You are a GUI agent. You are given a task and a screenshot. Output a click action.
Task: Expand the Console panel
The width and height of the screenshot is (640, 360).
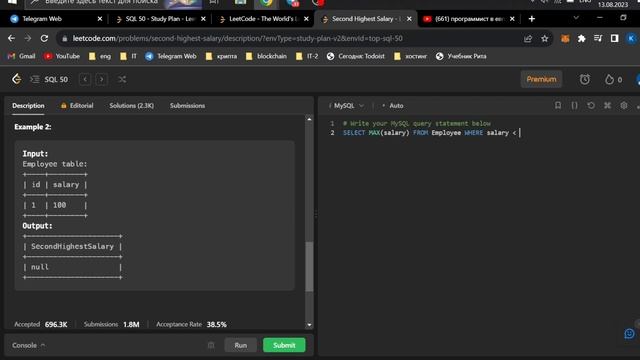pos(28,345)
